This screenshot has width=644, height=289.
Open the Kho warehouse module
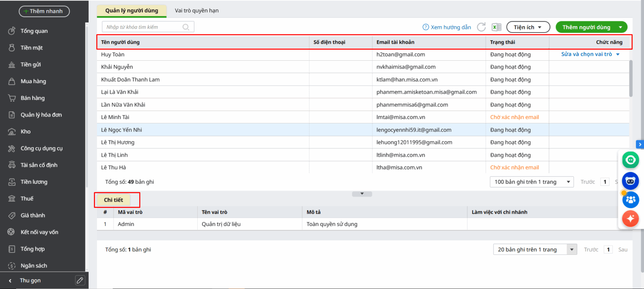click(25, 131)
